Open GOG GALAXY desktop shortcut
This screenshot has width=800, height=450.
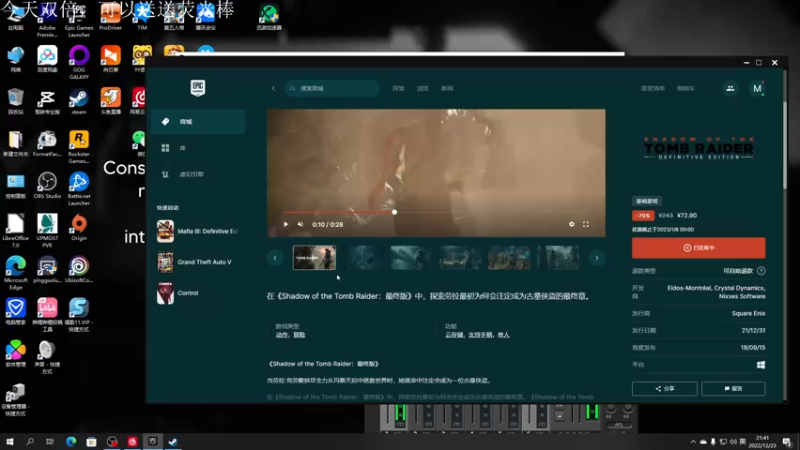[x=79, y=62]
